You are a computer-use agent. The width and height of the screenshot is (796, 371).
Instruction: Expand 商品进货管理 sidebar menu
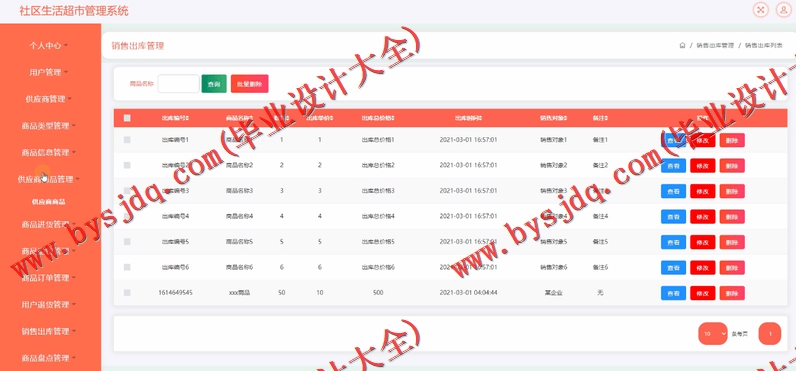pos(49,224)
